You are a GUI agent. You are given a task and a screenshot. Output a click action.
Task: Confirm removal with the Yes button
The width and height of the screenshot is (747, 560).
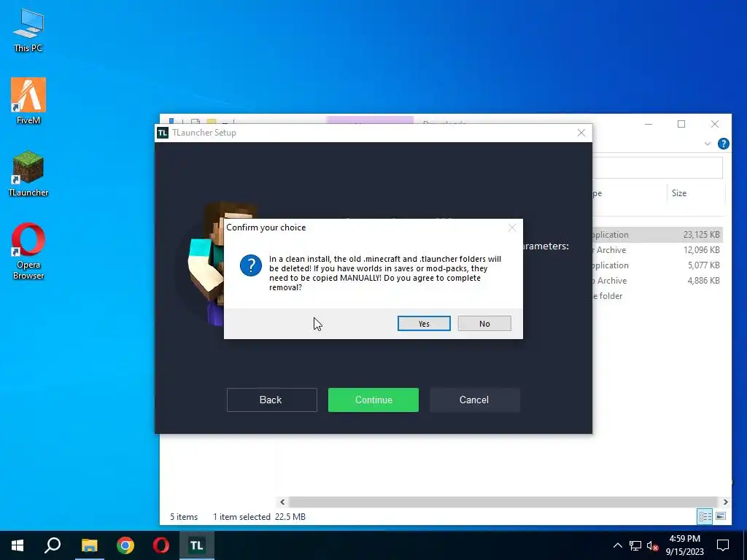[x=424, y=323]
